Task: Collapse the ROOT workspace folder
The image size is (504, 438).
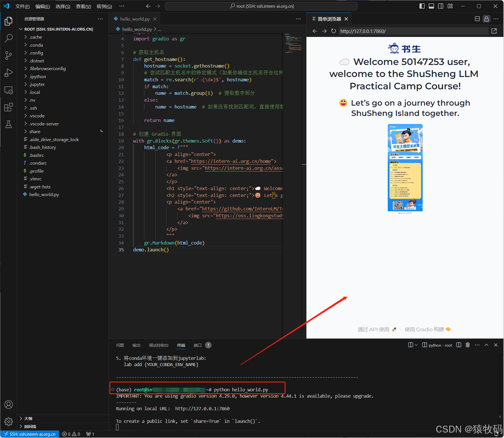Action: [62, 29]
